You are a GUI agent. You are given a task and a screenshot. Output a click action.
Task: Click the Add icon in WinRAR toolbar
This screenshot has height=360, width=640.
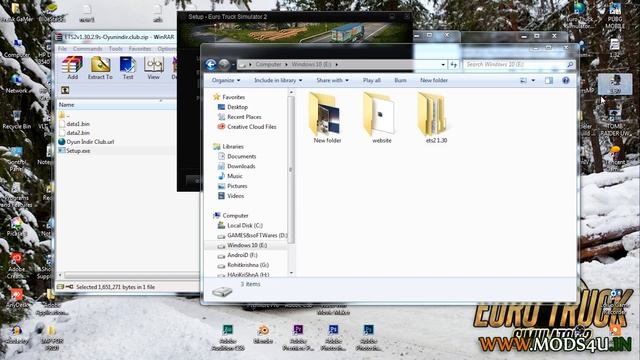coord(72,68)
